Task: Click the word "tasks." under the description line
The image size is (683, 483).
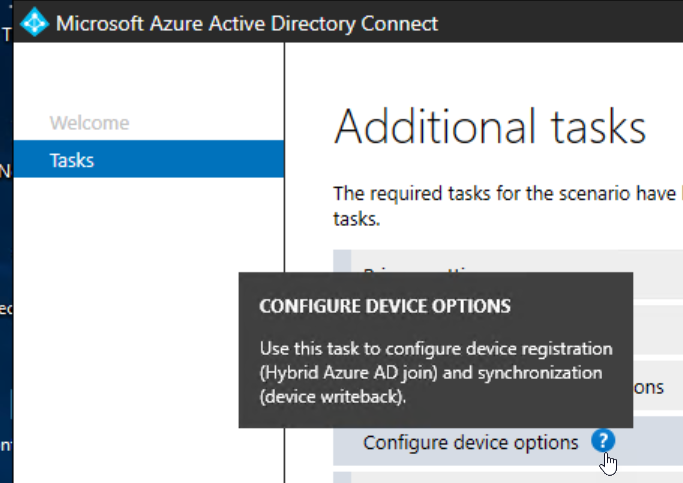Action: click(x=356, y=219)
